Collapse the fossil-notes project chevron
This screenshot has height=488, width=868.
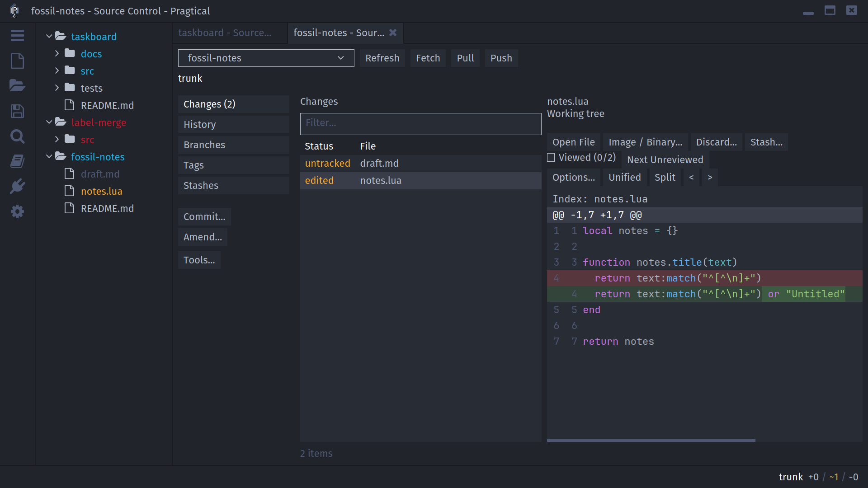[49, 156]
